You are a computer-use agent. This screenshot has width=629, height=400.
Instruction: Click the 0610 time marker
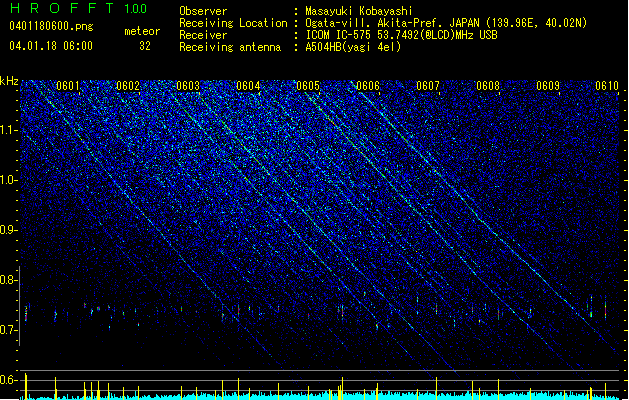[x=607, y=86]
